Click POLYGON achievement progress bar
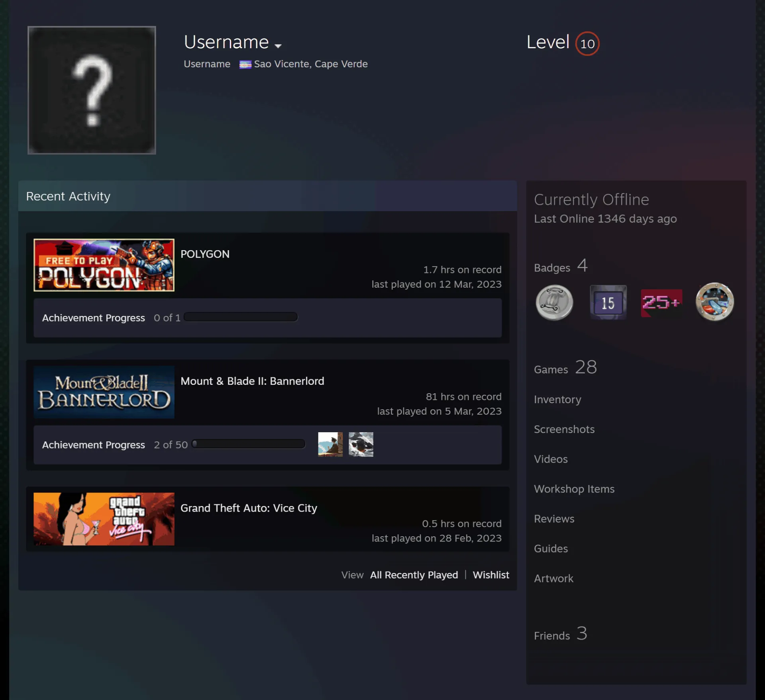This screenshot has width=765, height=700. [241, 317]
